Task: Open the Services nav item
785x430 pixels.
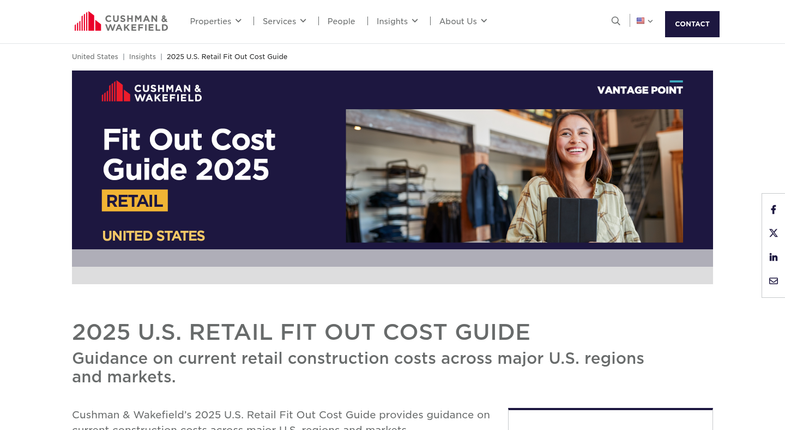Action: 279,21
